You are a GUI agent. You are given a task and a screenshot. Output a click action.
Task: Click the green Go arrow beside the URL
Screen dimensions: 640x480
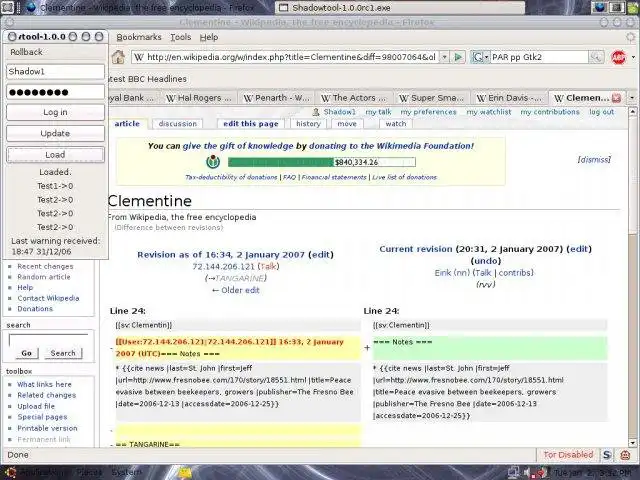[458, 57]
